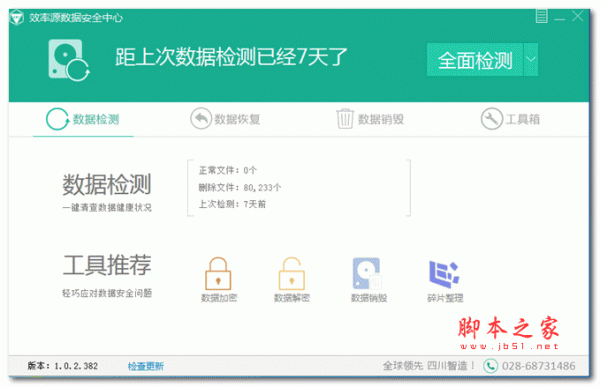Click the 距上次数据检测已经7天了 headline
This screenshot has height=387, width=600.
click(x=231, y=57)
